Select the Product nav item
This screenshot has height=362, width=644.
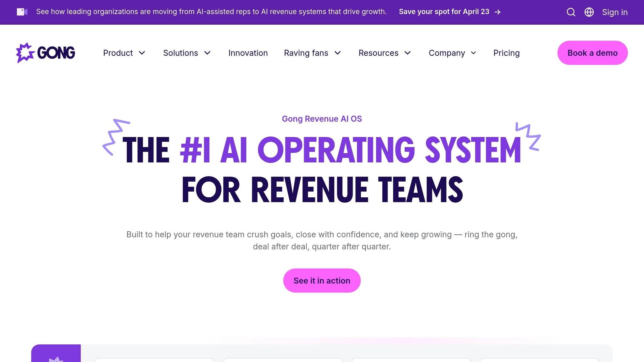(118, 53)
